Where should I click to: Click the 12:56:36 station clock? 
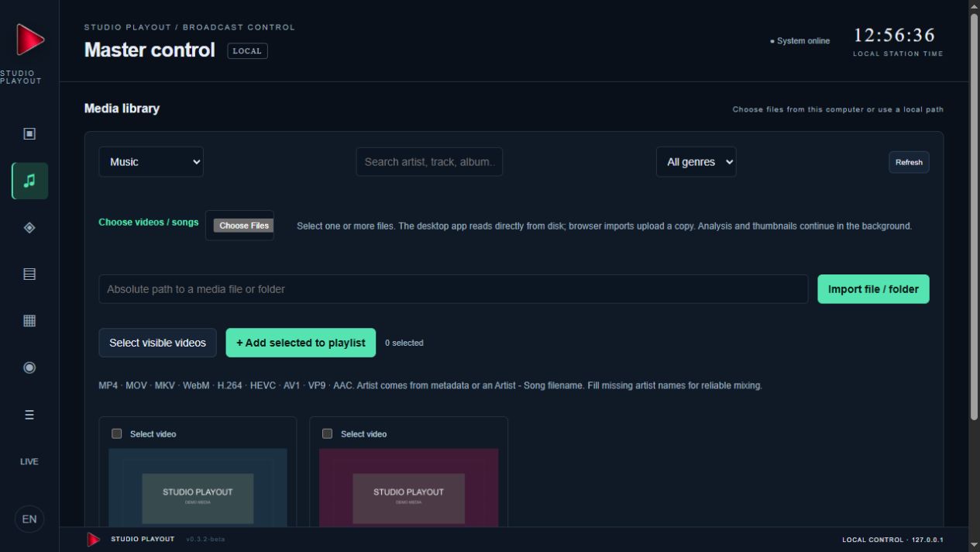895,36
